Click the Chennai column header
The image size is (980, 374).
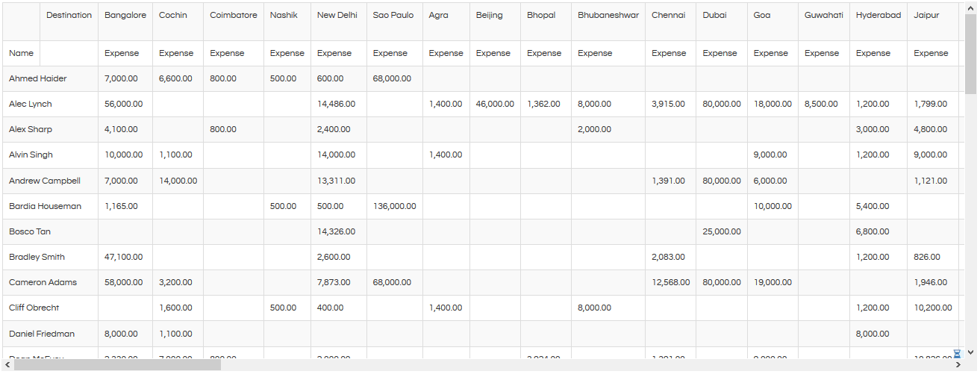click(x=671, y=22)
